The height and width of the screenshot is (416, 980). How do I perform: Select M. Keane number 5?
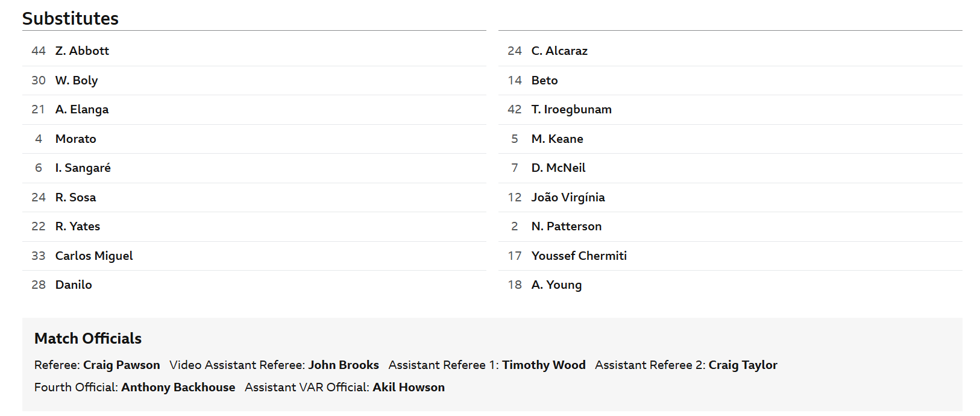click(730, 139)
